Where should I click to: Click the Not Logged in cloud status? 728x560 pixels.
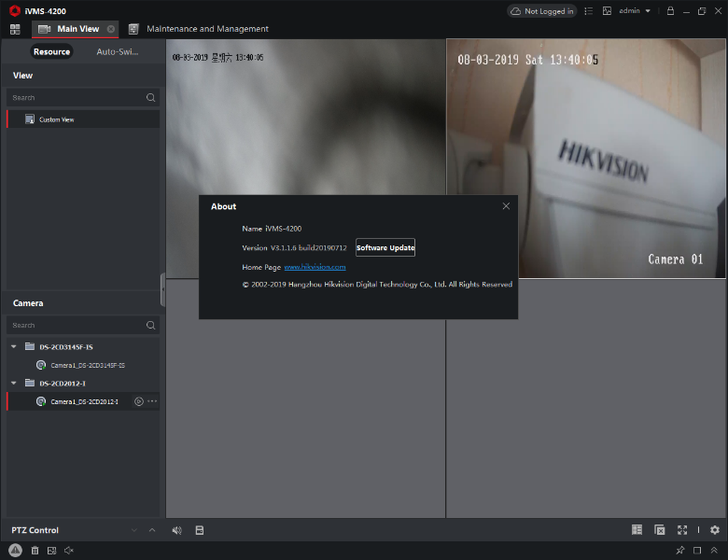tap(542, 11)
